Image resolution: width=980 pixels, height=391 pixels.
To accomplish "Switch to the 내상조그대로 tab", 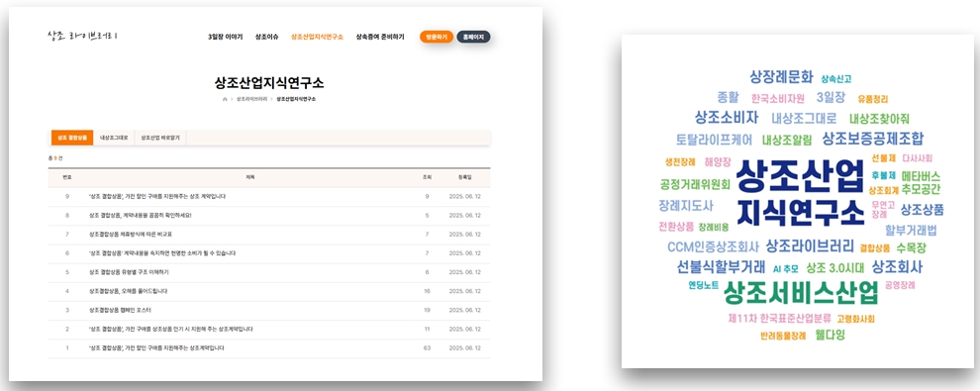I will 114,138.
